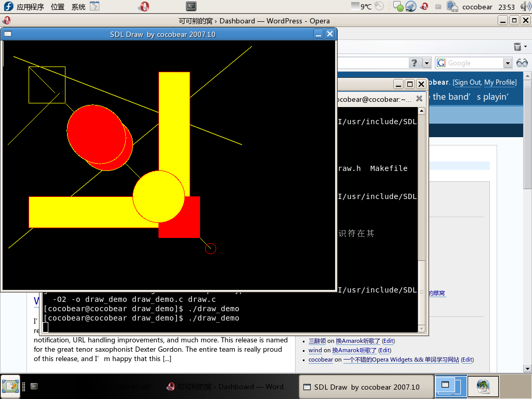Click the show desktop icon in taskbar
This screenshot has height=399, width=532.
click(x=10, y=386)
